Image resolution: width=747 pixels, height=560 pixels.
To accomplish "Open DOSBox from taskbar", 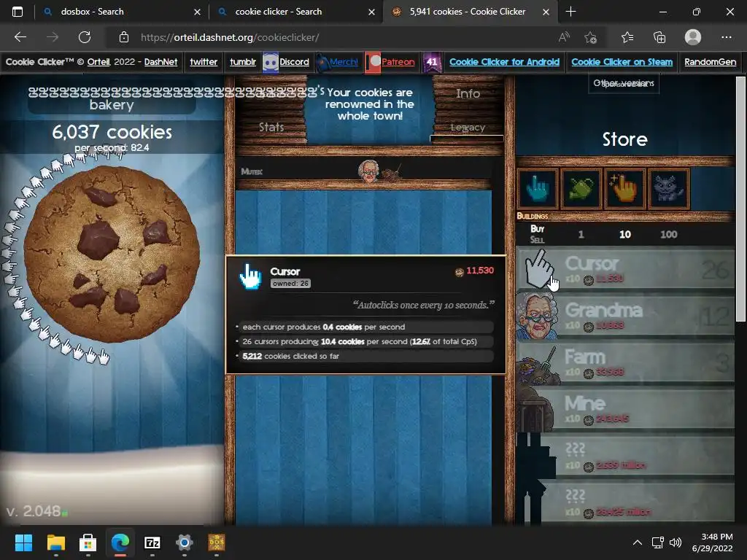I will click(x=216, y=542).
